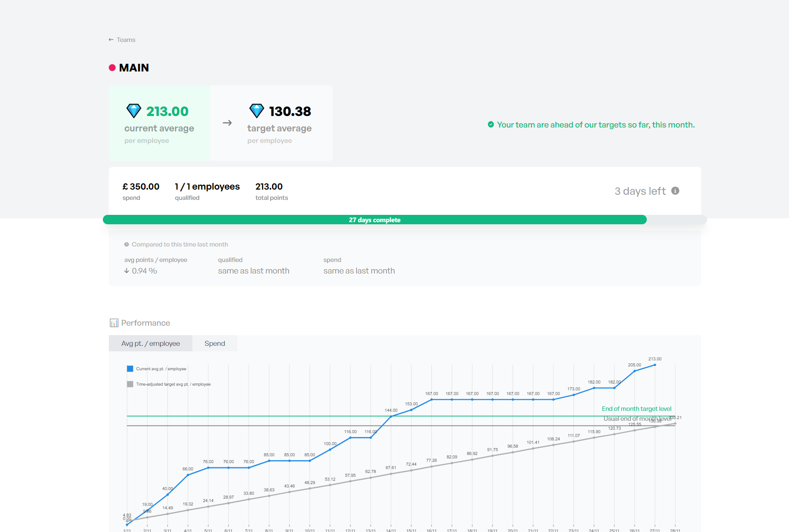Click 'same as last month' under spend

point(359,271)
